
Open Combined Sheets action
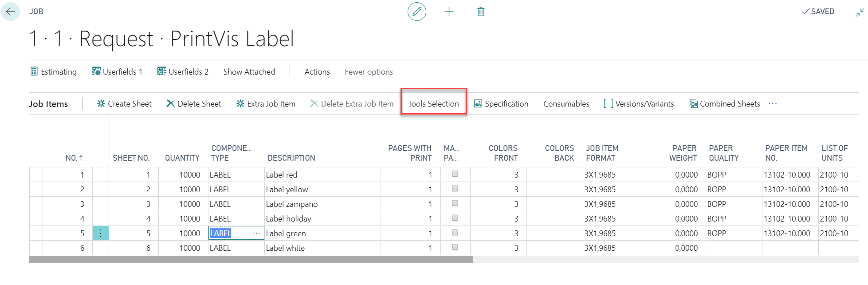pos(724,103)
